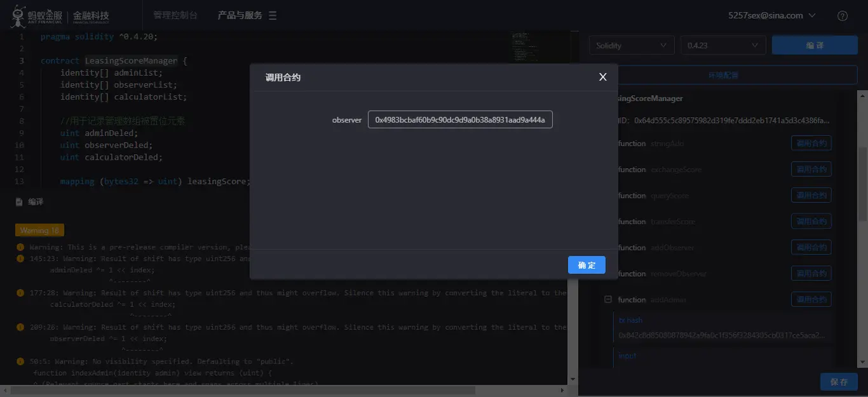
Task: Click the 177:28 warning icon
Action: point(20,293)
